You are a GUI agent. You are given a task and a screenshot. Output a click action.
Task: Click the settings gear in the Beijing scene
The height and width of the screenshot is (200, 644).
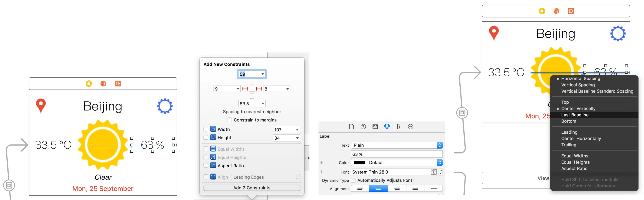click(x=165, y=106)
